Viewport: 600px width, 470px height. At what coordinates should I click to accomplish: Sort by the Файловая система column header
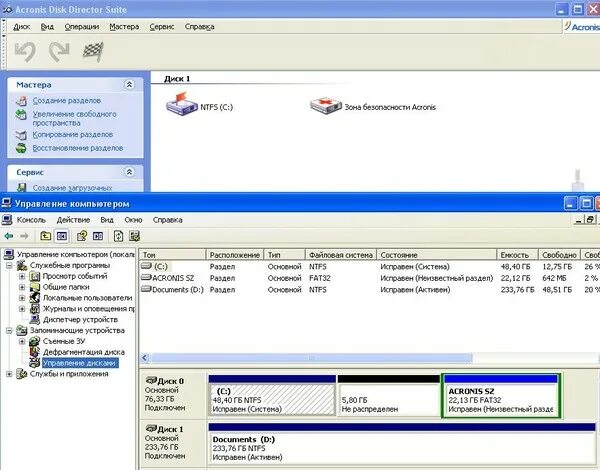(x=341, y=255)
